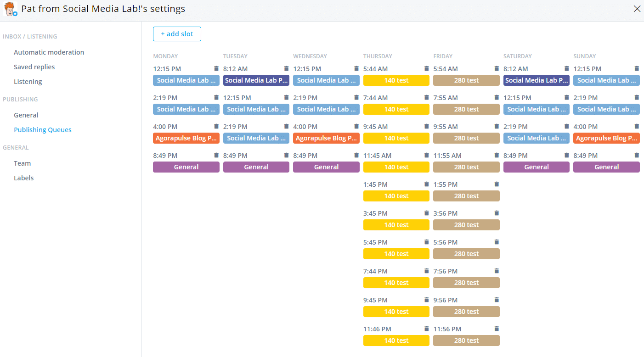
Task: Delete Thursday 7:44 AM slot via trash icon
Action: click(427, 97)
